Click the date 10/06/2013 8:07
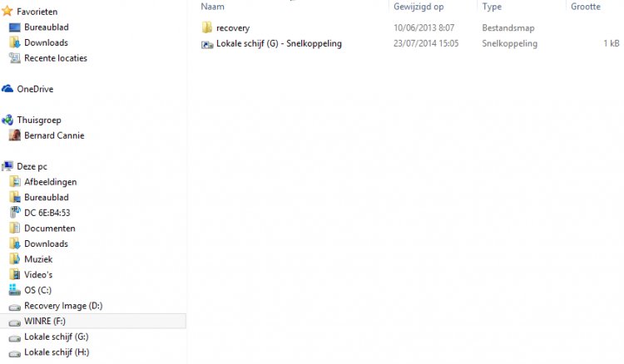Viewport: 624px width, 364px height. click(x=423, y=27)
